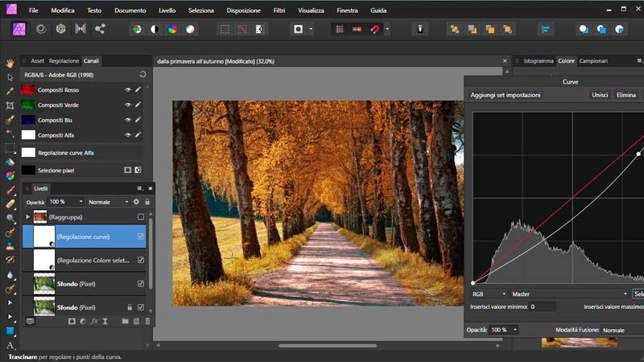Open the Livelli menu

(x=167, y=10)
